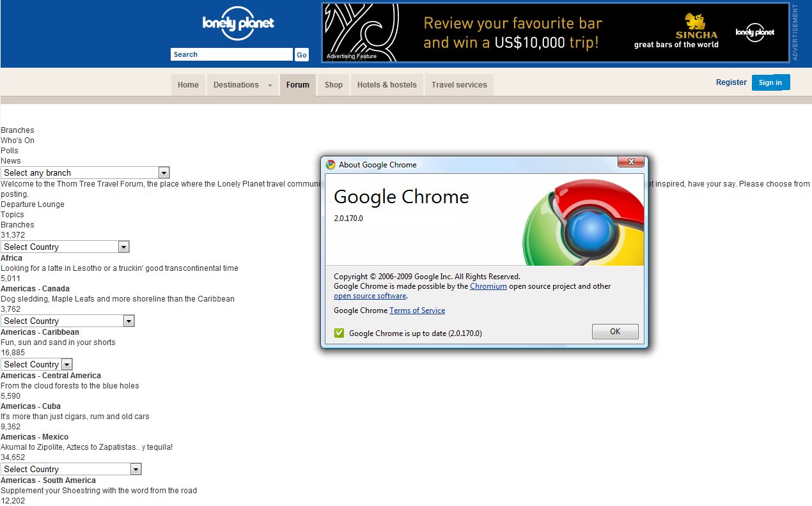Click the Register link
The height and width of the screenshot is (506, 812).
(731, 82)
